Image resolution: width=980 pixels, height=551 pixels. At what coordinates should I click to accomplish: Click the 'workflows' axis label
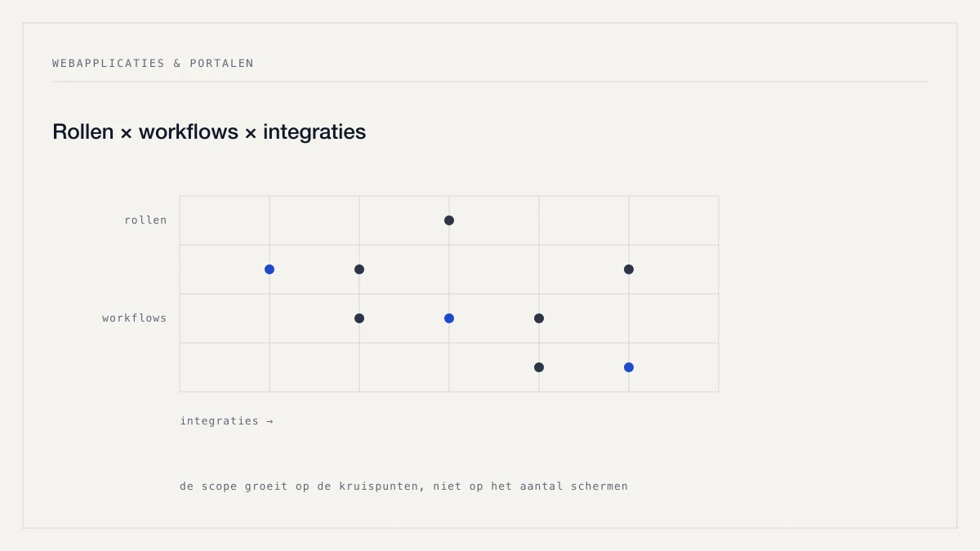135,318
